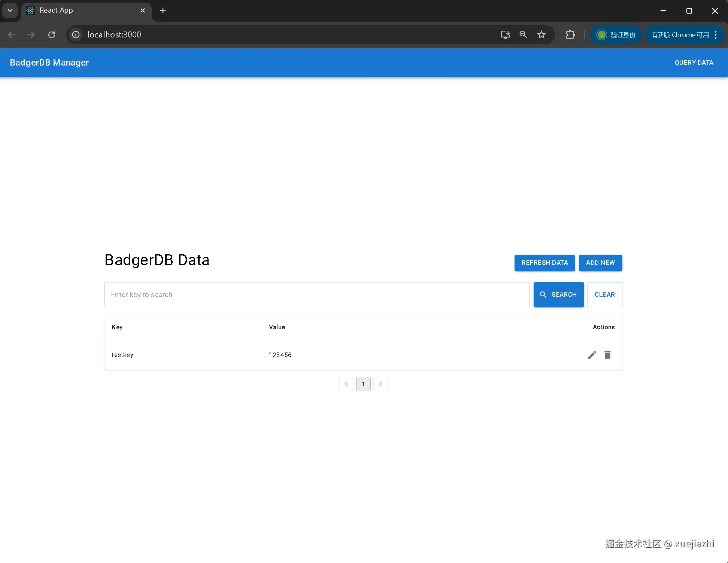
Task: Click the ADD NEW button
Action: coord(600,263)
